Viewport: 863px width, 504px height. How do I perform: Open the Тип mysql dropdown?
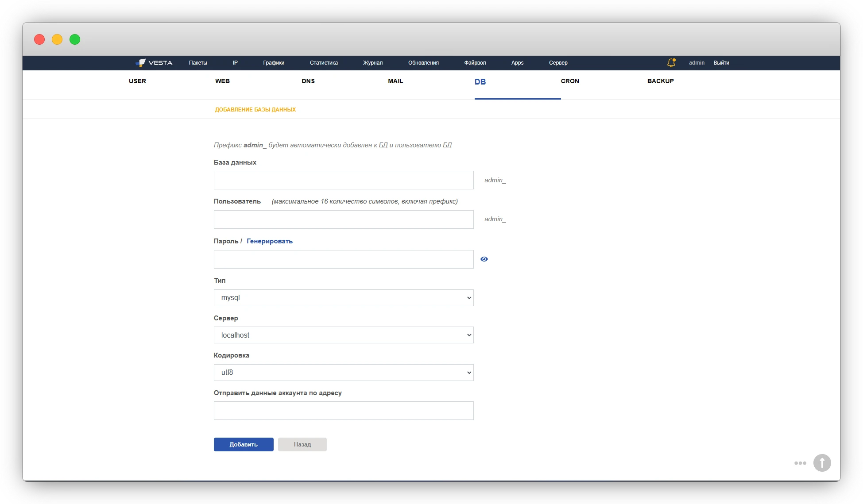pos(343,298)
